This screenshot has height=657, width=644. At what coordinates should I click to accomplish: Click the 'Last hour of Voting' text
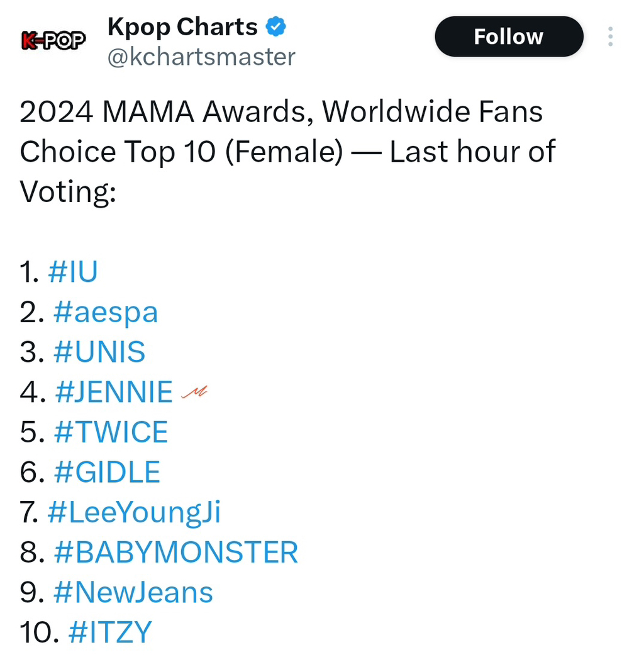(x=472, y=152)
